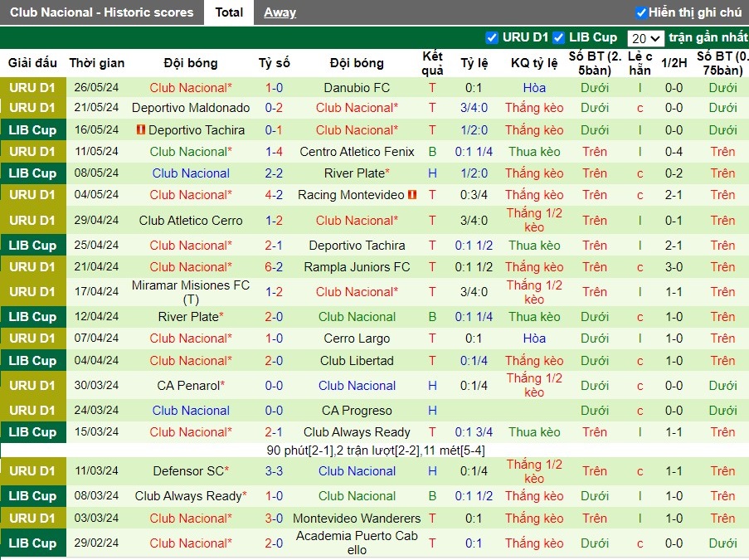Uncheck the URU D1 league filter

point(492,37)
